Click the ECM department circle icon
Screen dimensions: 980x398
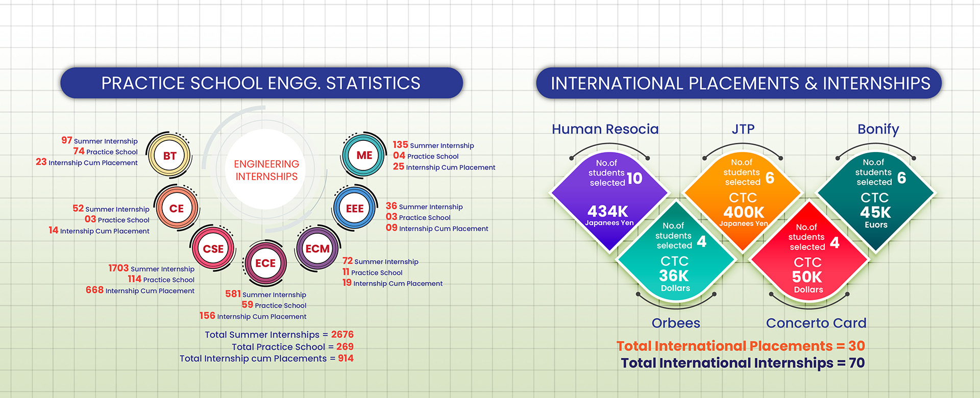[x=317, y=248]
